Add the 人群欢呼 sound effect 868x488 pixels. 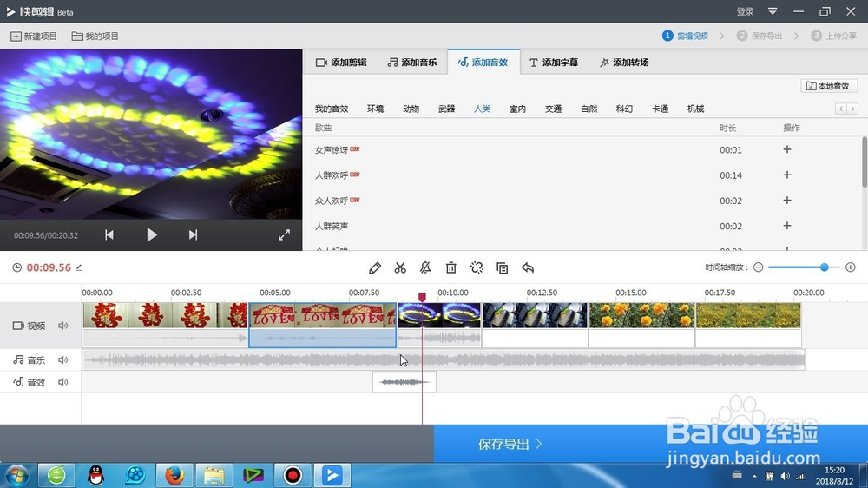787,175
